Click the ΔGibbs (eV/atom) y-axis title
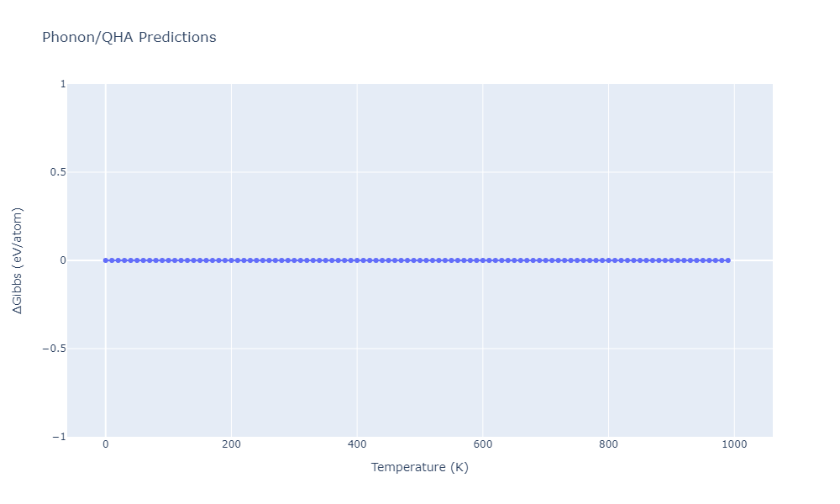The image size is (840, 504). coord(18,260)
